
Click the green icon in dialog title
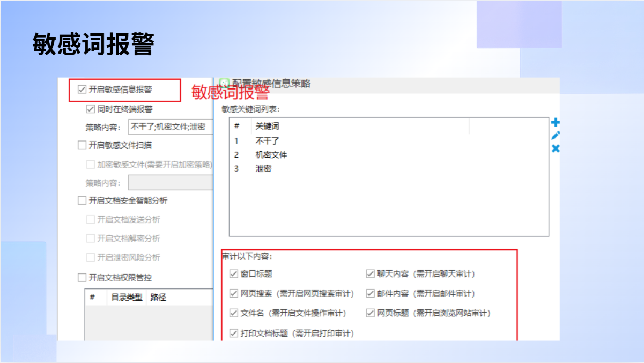(x=225, y=84)
